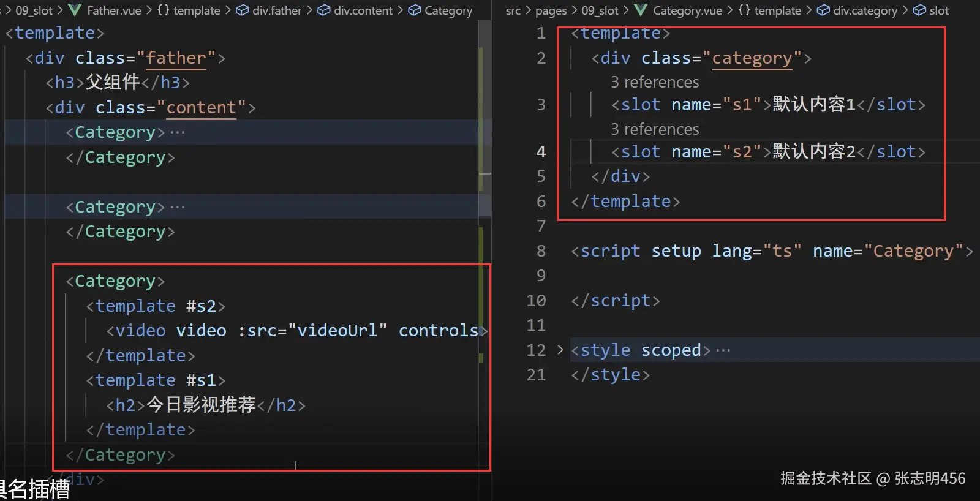Select line number 8 in Category.vue
Viewport: 980px width, 501px height.
541,251
